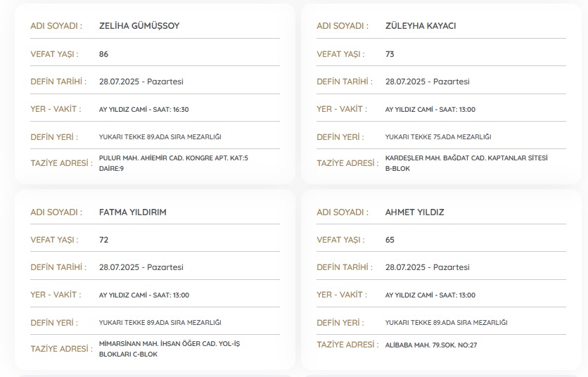Click the 16:30 Ay Yıldız Cami time entry
588x377 pixels.
[x=143, y=109]
